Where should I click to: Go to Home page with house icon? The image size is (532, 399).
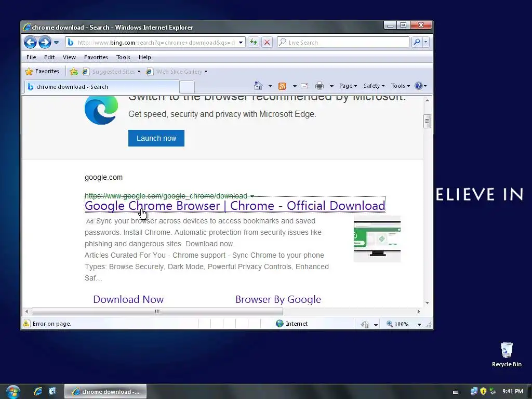point(258,86)
